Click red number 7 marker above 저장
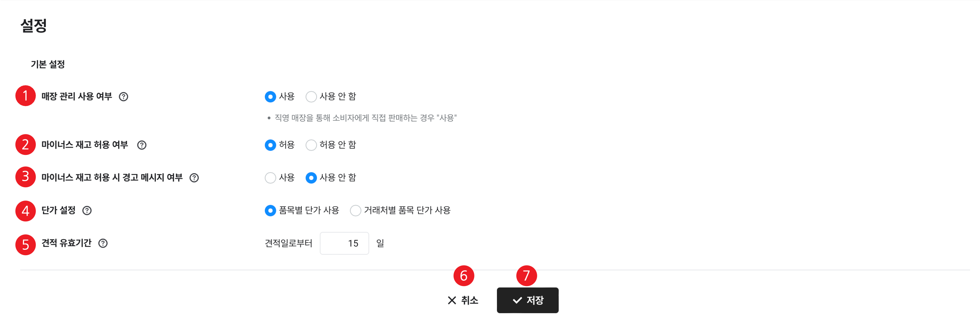Viewport: 980px width, 331px height. 526,276
